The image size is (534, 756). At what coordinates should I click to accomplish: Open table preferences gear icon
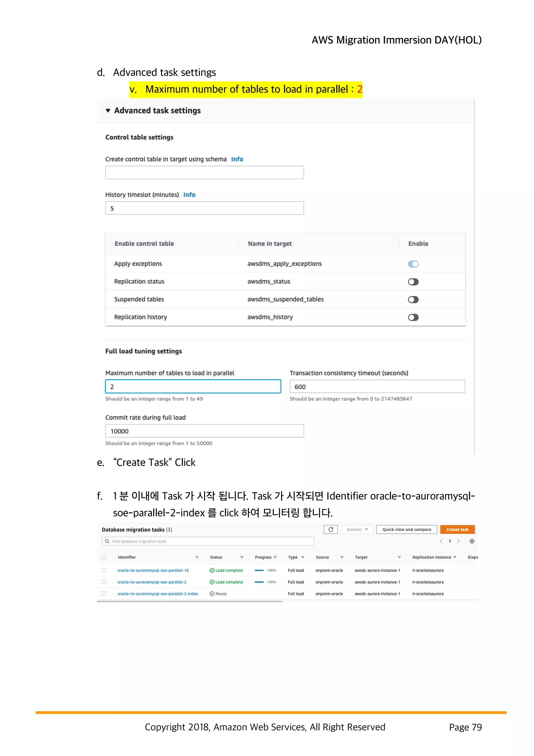(x=472, y=541)
